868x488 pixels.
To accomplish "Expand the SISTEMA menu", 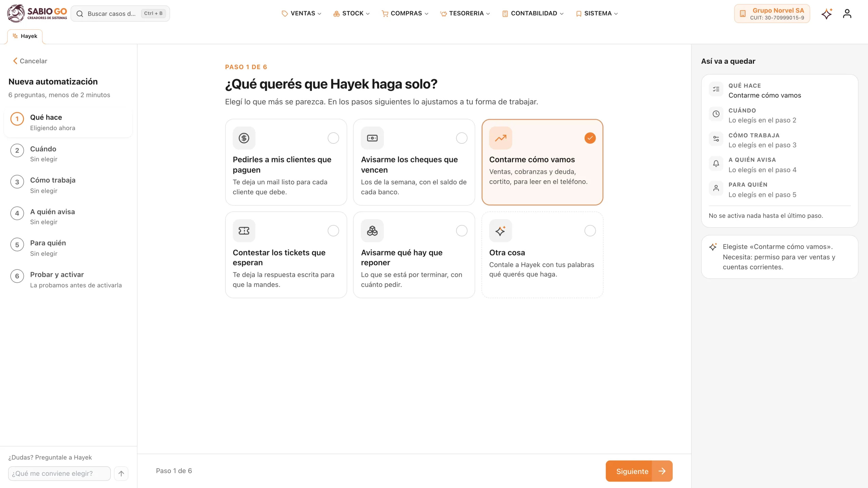I will tap(597, 14).
